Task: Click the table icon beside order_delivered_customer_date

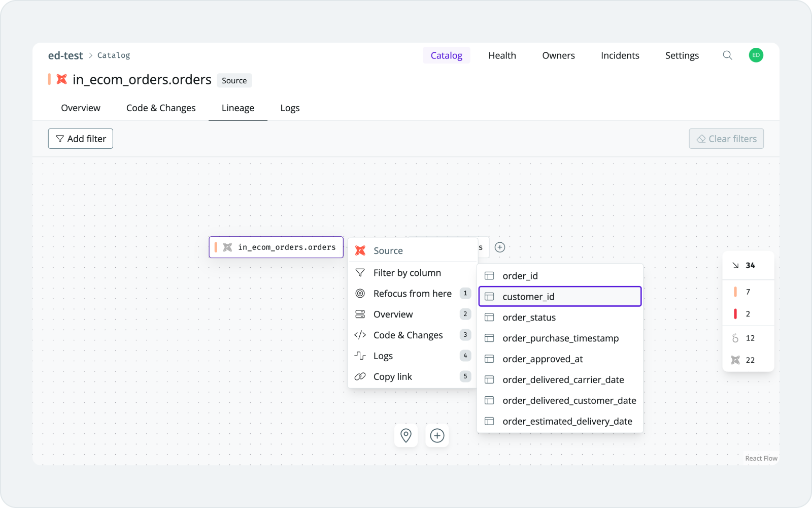Action: 489,401
